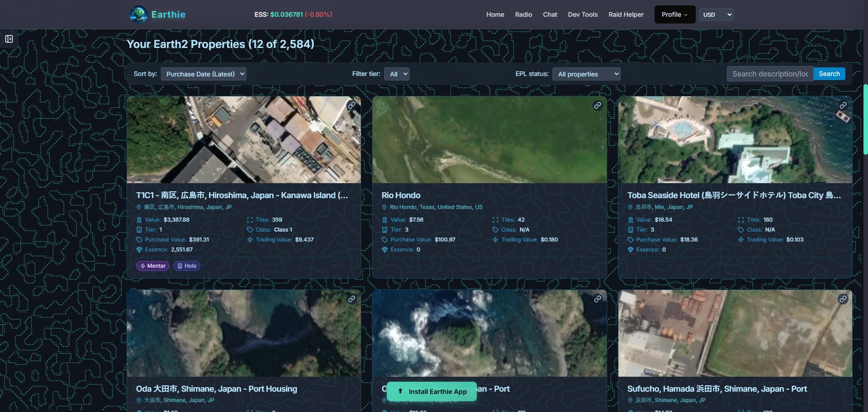
Task: Click the ESS price $0.036781 text
Action: [x=287, y=14]
